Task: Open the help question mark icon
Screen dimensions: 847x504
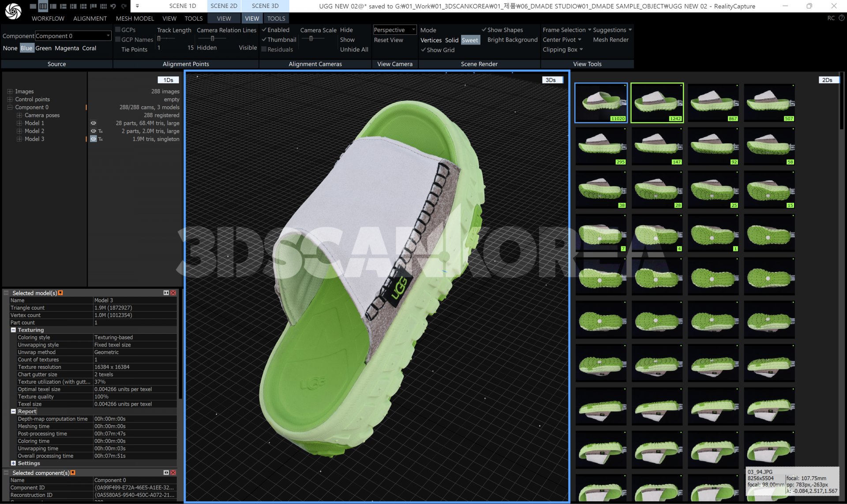Action: [841, 18]
